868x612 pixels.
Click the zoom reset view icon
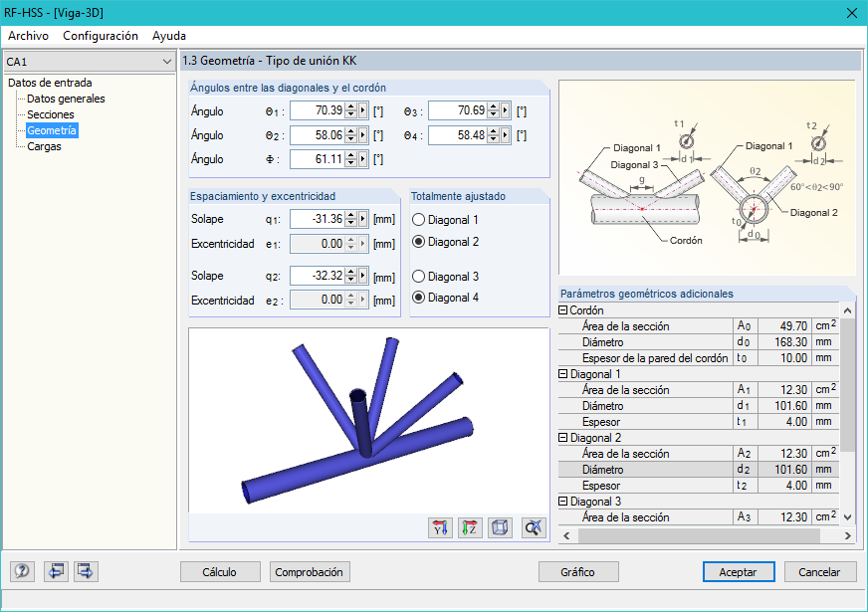534,527
